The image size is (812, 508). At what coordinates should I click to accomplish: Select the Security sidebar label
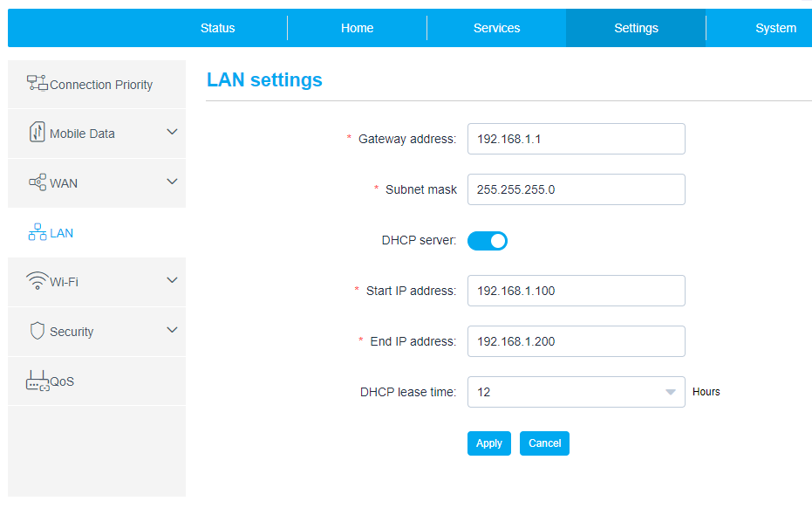pyautogui.click(x=72, y=332)
